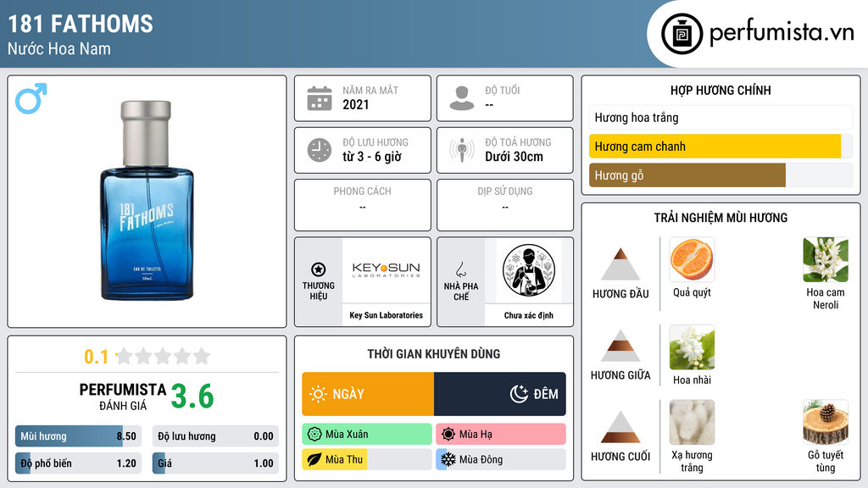Click the perfumista.vn site name

tap(782, 33)
